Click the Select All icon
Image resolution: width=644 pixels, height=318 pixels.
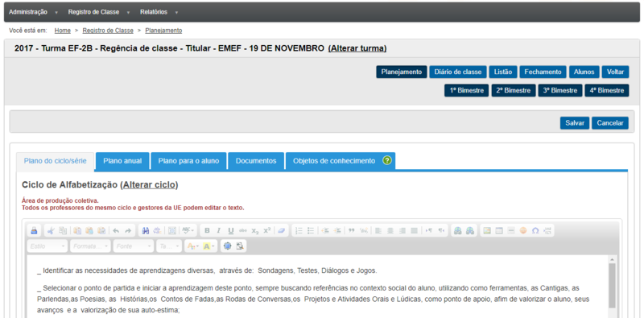pos(171,230)
